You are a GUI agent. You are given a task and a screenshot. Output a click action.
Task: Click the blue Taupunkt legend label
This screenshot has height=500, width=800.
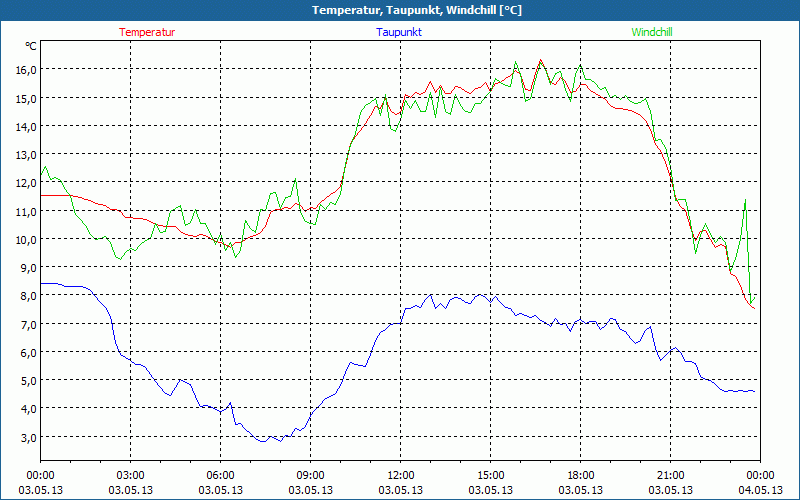(399, 32)
